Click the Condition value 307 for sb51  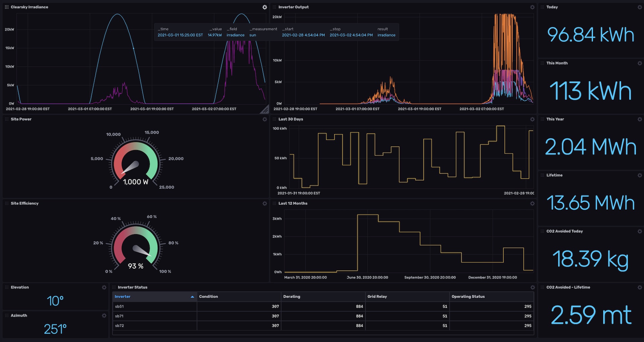275,306
